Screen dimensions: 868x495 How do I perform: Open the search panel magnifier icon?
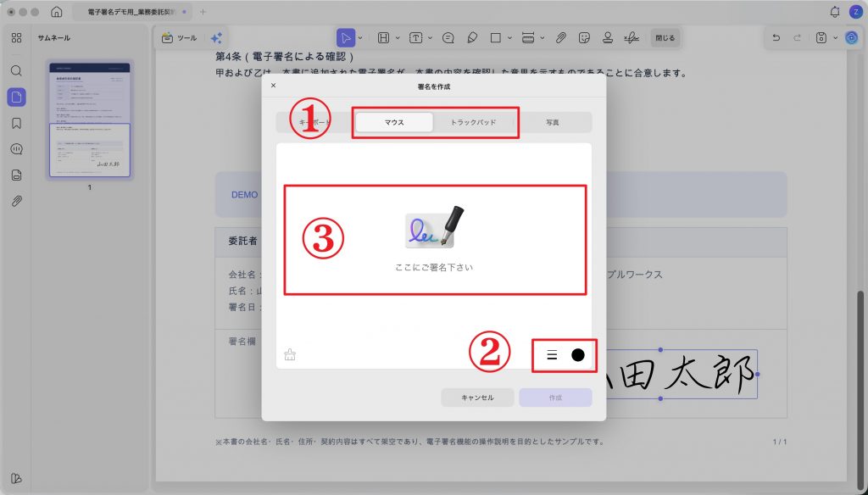(17, 71)
